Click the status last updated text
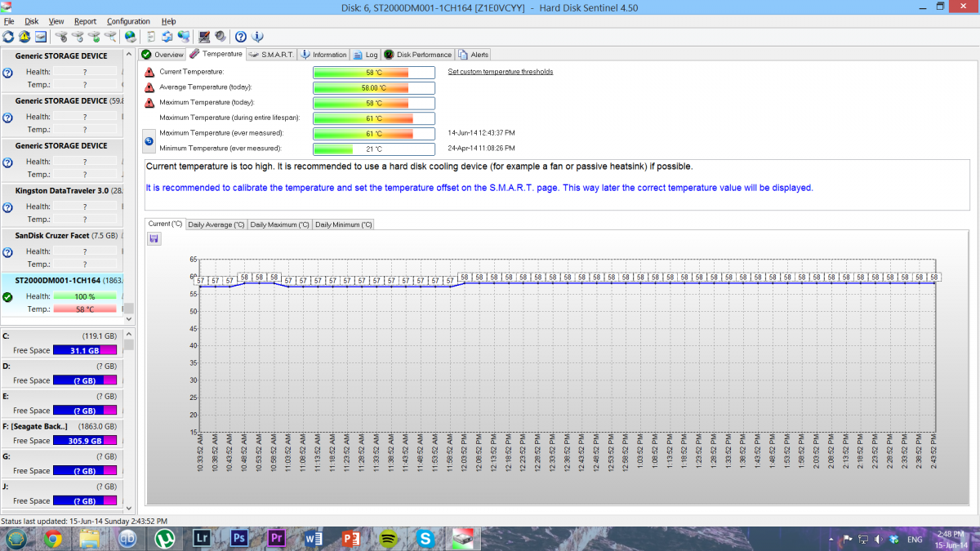The height and width of the screenshot is (551, 980). coord(84,521)
